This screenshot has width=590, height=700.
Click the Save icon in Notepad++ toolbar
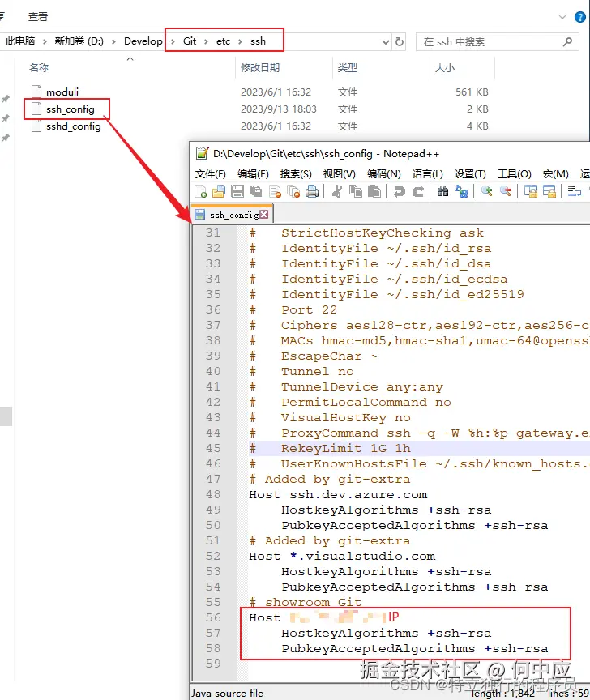point(237,191)
